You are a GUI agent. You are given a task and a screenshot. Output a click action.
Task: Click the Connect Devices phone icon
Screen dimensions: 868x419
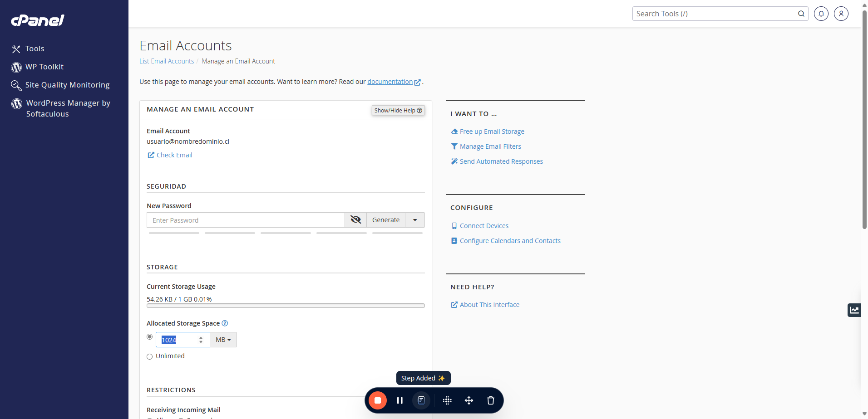(x=454, y=226)
